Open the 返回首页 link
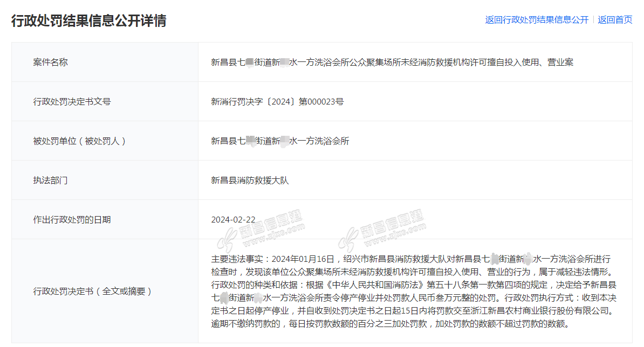The height and width of the screenshot is (347, 644). [615, 20]
